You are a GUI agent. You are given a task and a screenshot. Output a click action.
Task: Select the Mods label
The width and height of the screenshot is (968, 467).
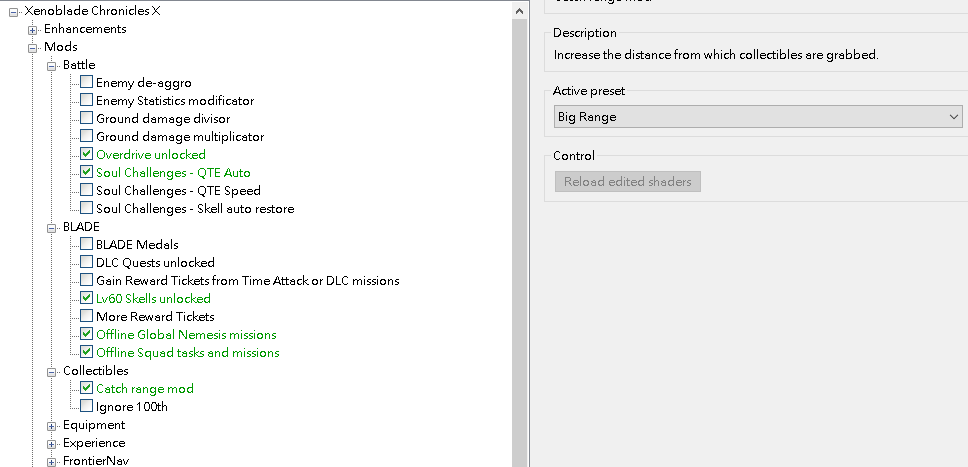pyautogui.click(x=60, y=47)
